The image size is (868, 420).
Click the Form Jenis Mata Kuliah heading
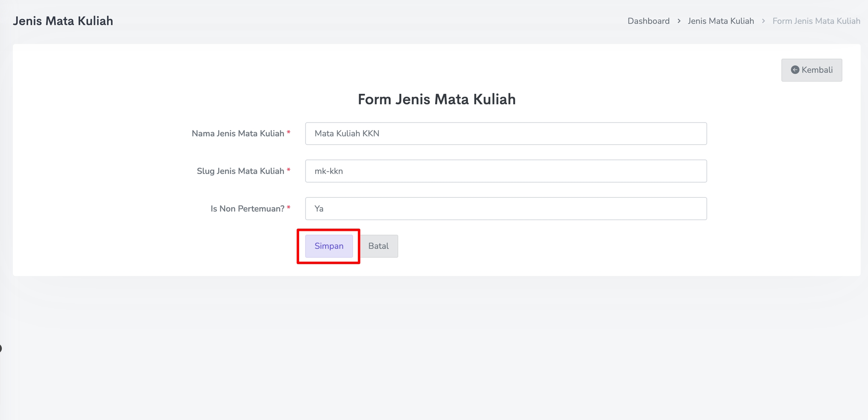pyautogui.click(x=437, y=99)
